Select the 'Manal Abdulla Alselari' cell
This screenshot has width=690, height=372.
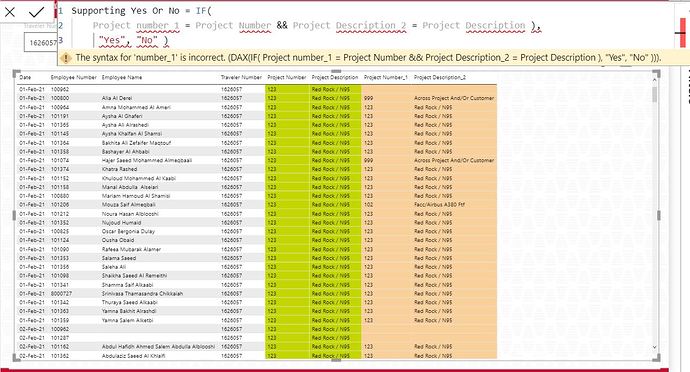130,187
